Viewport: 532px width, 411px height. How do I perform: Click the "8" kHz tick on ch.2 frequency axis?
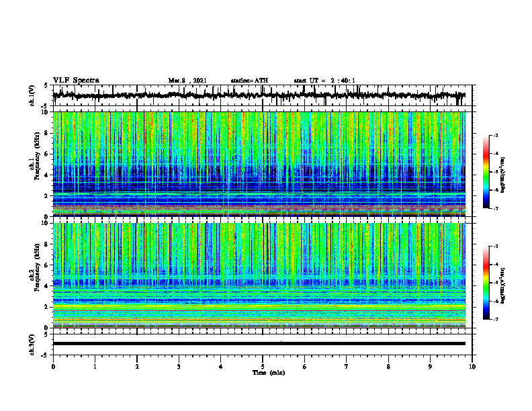click(48, 244)
